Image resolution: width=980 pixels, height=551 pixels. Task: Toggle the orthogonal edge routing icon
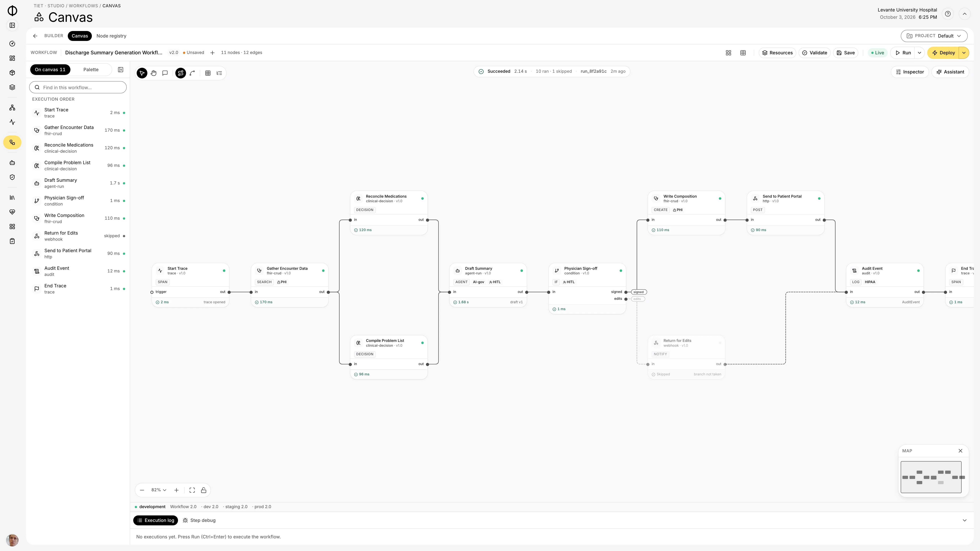click(x=181, y=73)
